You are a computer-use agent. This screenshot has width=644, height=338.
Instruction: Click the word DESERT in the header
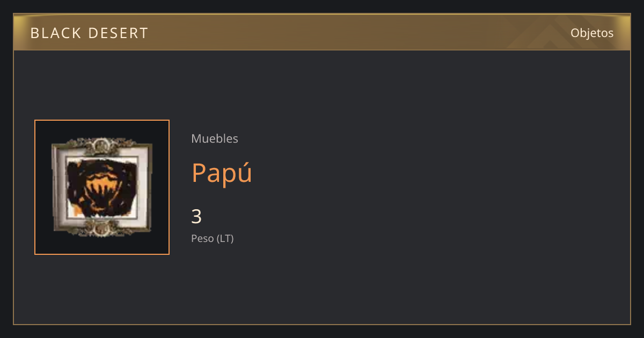[118, 33]
